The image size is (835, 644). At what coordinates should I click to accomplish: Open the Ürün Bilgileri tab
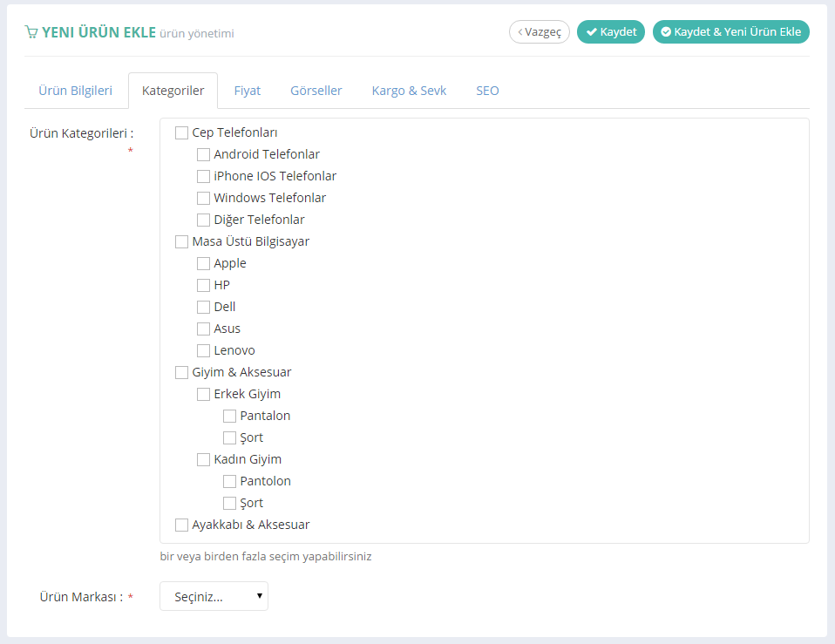point(75,91)
